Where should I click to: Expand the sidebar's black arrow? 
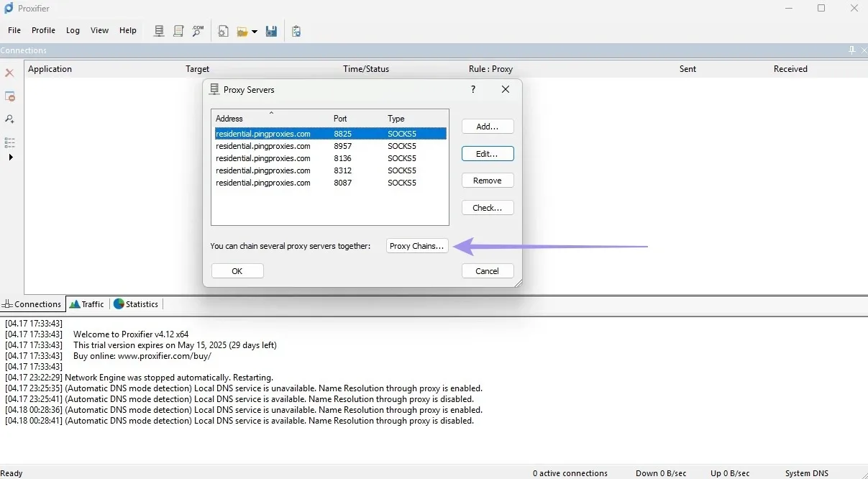(11, 157)
